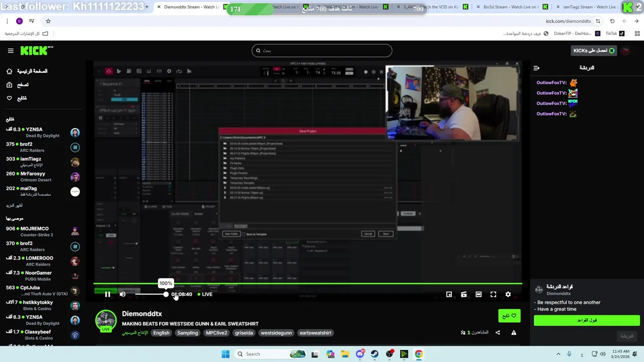The width and height of the screenshot is (644, 362).
Task: Expand show more under following list
Action: (14, 206)
